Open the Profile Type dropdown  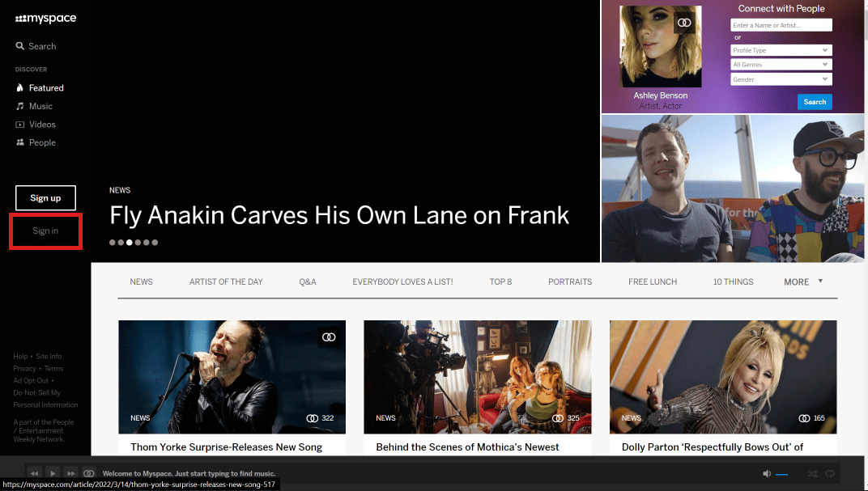click(x=781, y=50)
